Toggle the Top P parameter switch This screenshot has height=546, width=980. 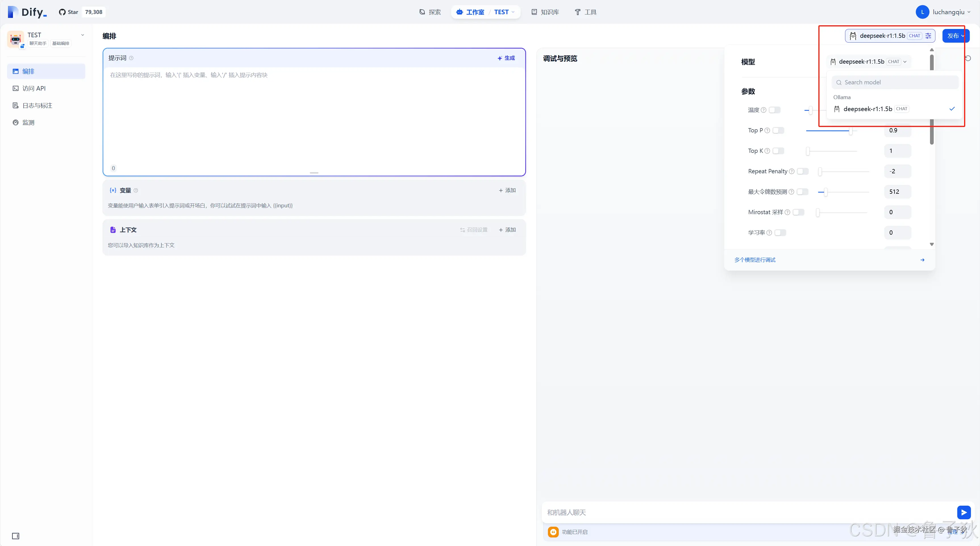(x=778, y=130)
